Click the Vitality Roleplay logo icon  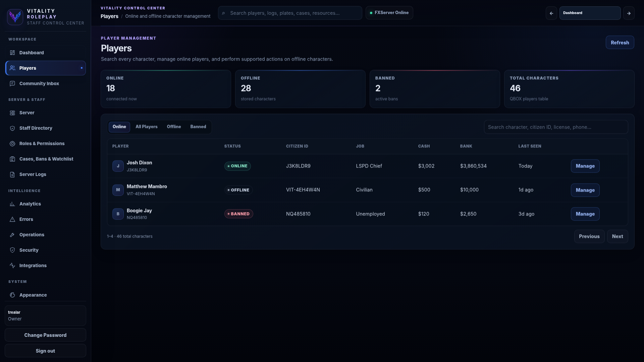click(x=15, y=17)
